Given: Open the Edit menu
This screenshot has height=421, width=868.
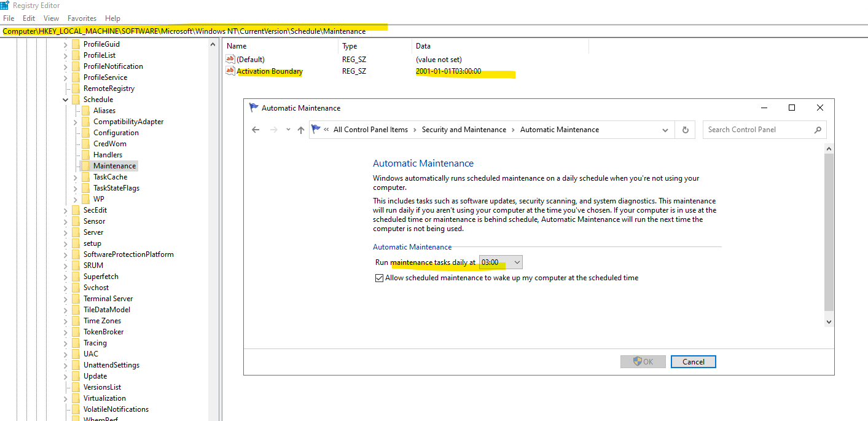Looking at the screenshot, I should pyautogui.click(x=29, y=18).
